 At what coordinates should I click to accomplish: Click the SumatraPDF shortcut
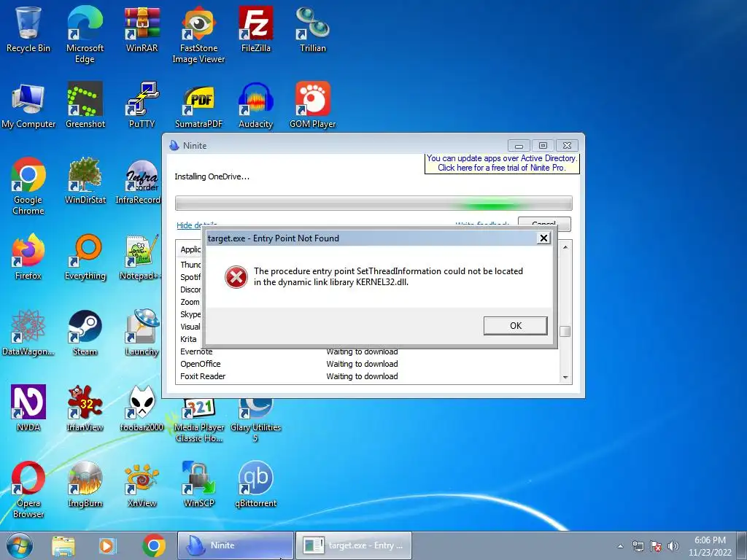[x=198, y=106]
